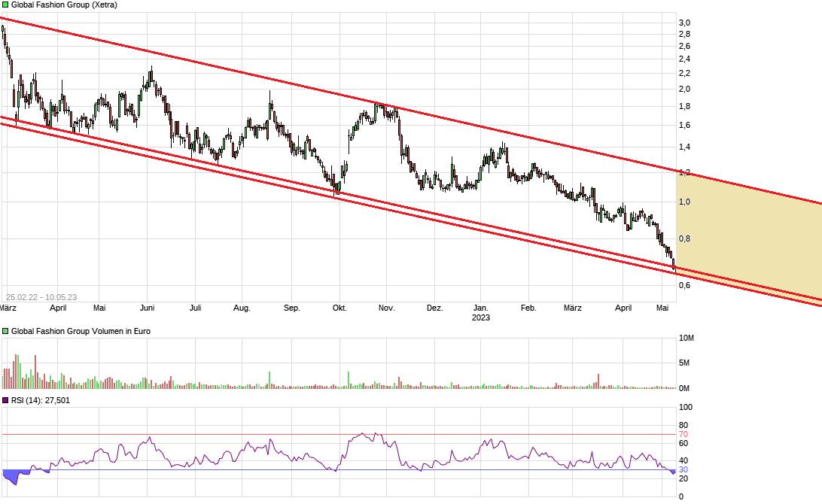The height and width of the screenshot is (504, 822).
Task: Click the 'Sep.' month label
Action: click(292, 308)
